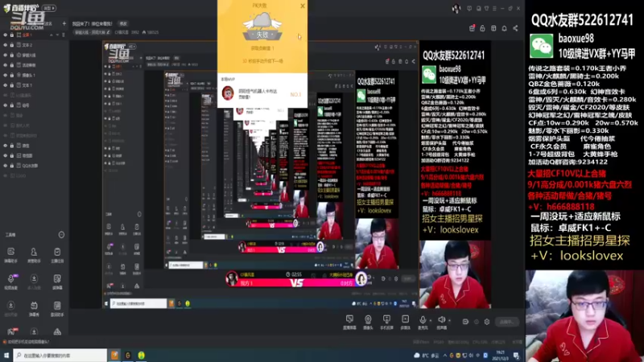The width and height of the screenshot is (644, 362).
Task: Click the edit pencil beside room category
Action: 108,32
